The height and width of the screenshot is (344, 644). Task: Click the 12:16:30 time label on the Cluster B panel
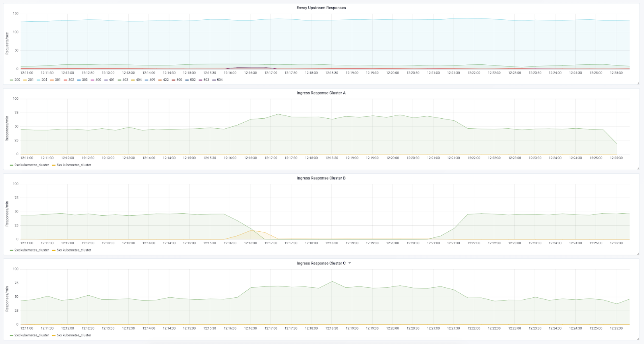(x=250, y=243)
